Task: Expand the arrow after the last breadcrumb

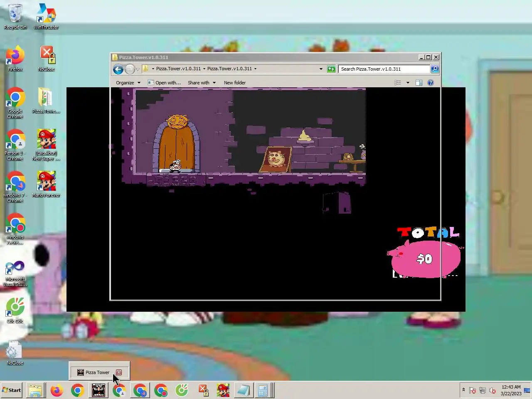Action: (255, 69)
